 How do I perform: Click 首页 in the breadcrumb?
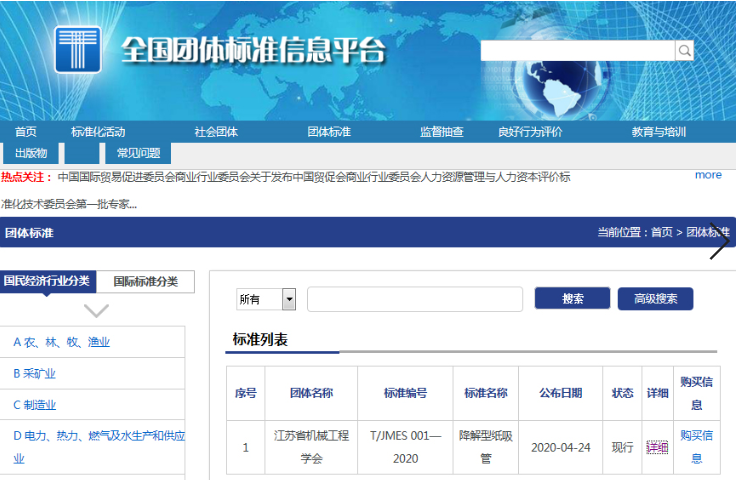coord(662,232)
